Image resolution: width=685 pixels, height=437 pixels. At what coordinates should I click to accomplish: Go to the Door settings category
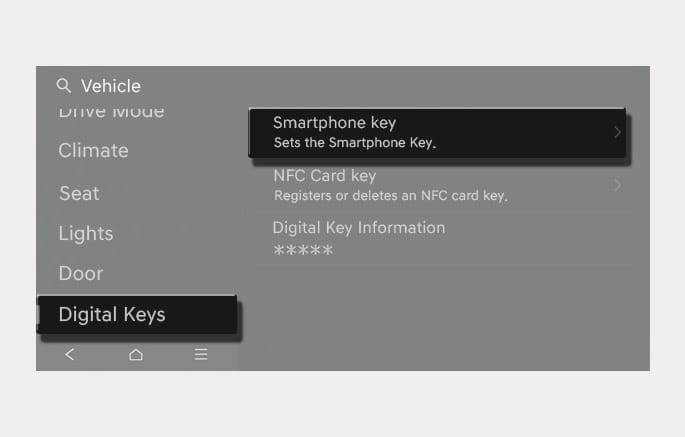click(x=81, y=274)
